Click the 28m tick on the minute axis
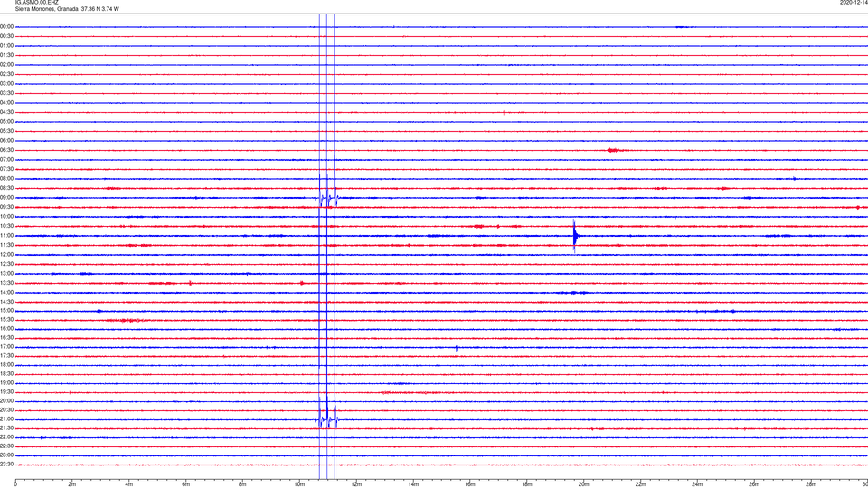The width and height of the screenshot is (868, 488). pyautogui.click(x=811, y=484)
